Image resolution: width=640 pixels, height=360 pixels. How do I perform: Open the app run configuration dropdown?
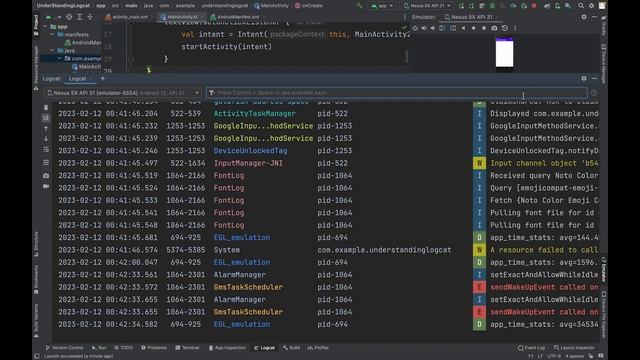382,6
